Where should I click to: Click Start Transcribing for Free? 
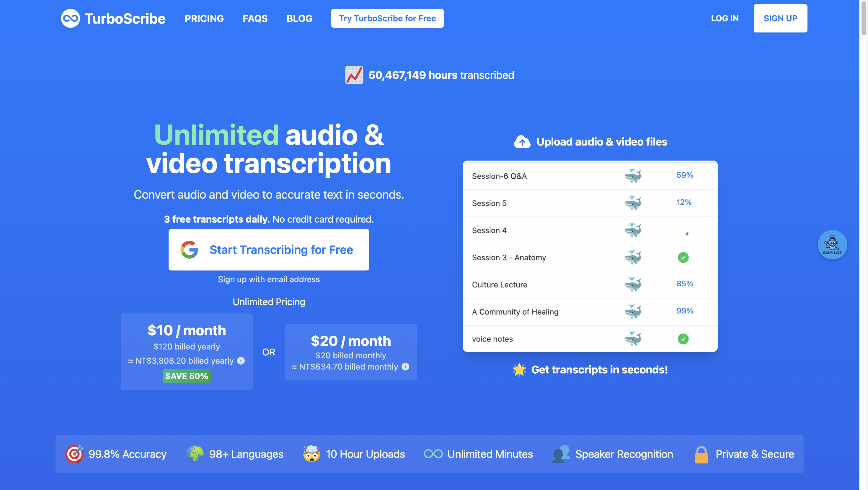(269, 250)
